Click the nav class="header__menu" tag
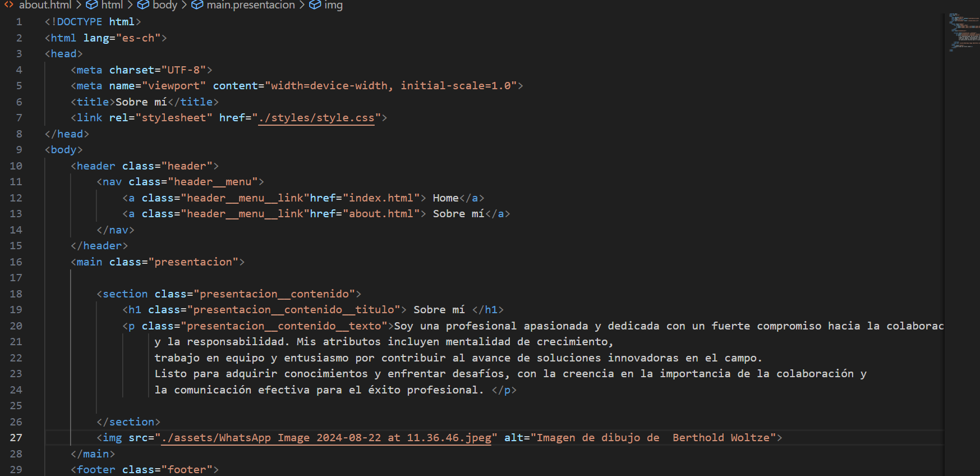The image size is (980, 476). (180, 182)
